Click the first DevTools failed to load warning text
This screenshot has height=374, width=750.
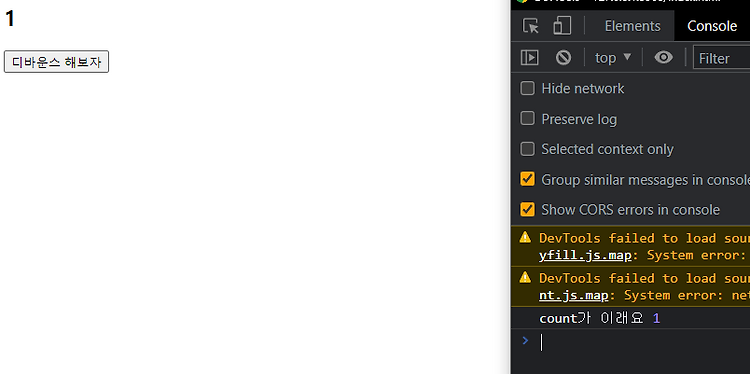[x=644, y=246]
